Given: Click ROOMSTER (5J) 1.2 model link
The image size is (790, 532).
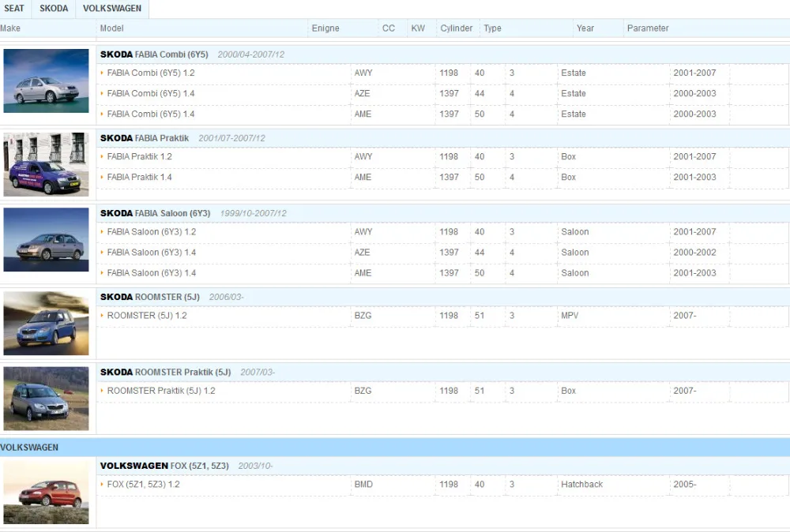Looking at the screenshot, I should pos(147,316).
